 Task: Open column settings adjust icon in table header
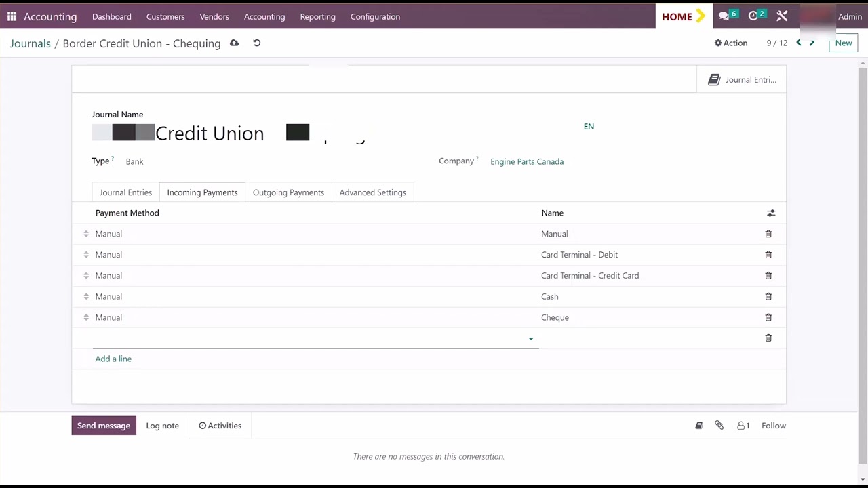point(771,213)
